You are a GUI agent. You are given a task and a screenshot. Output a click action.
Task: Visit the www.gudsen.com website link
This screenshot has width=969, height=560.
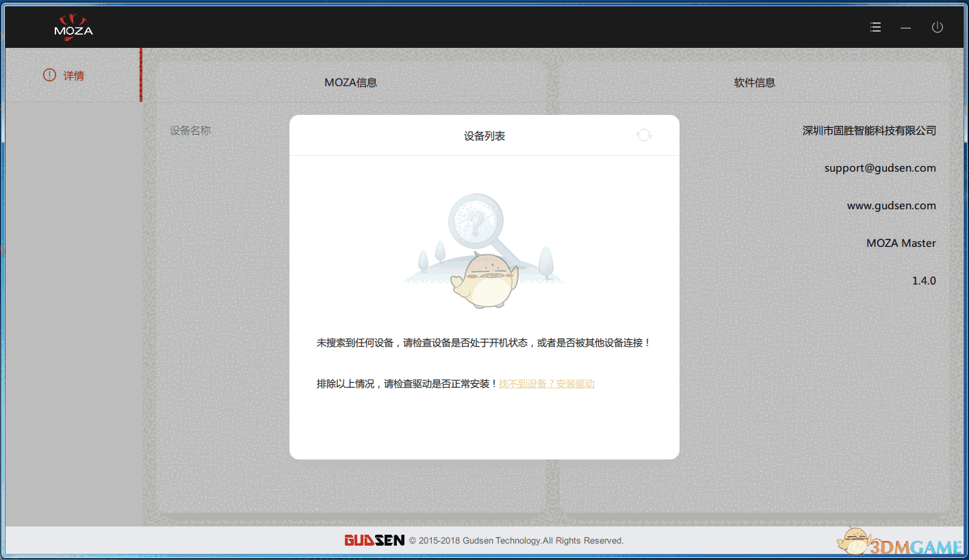point(891,205)
